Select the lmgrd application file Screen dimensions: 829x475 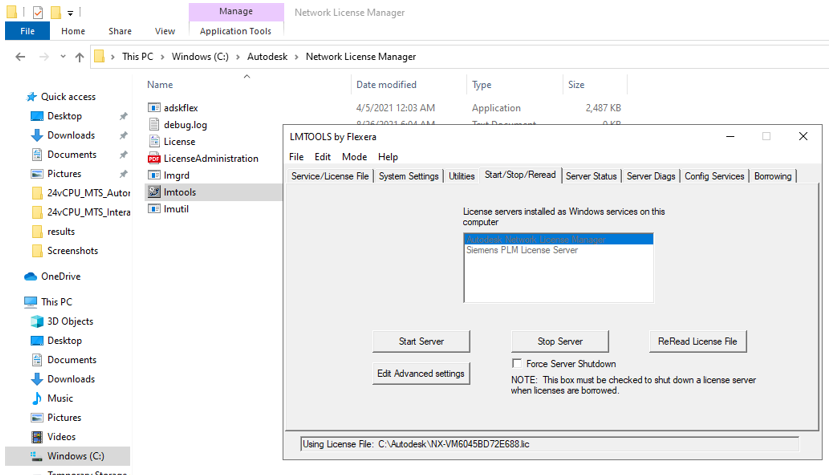click(176, 175)
